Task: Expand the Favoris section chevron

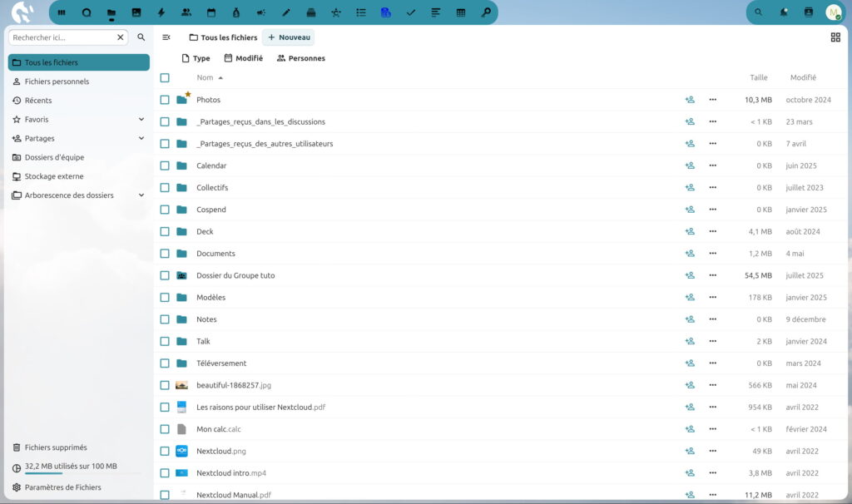Action: click(x=141, y=120)
